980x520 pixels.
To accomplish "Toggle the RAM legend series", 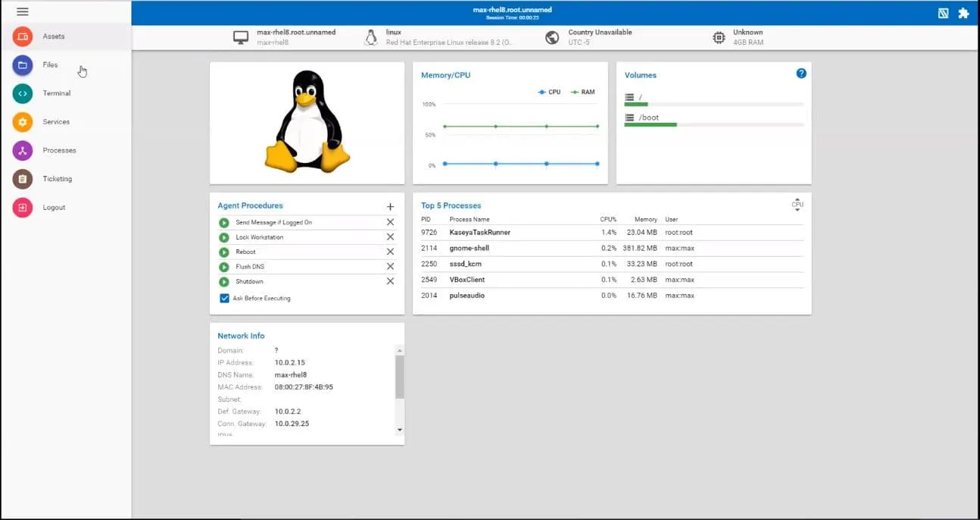I will click(x=582, y=92).
